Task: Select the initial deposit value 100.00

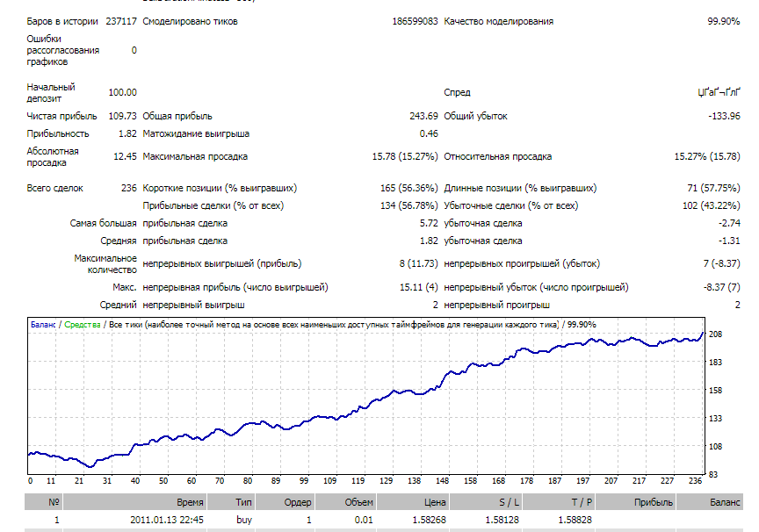Action: (122, 92)
